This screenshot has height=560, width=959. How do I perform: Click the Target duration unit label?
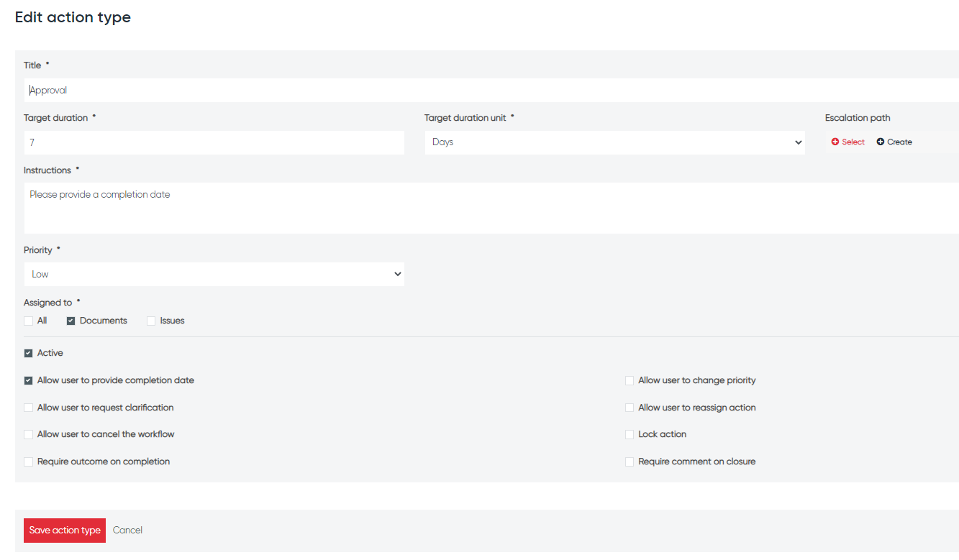465,118
